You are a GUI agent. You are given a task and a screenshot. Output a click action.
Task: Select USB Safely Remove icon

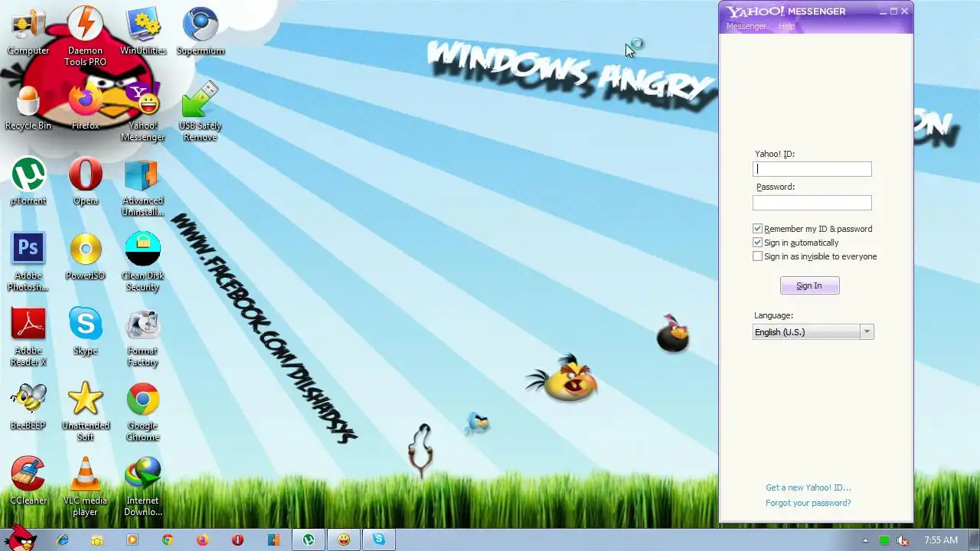click(x=201, y=112)
